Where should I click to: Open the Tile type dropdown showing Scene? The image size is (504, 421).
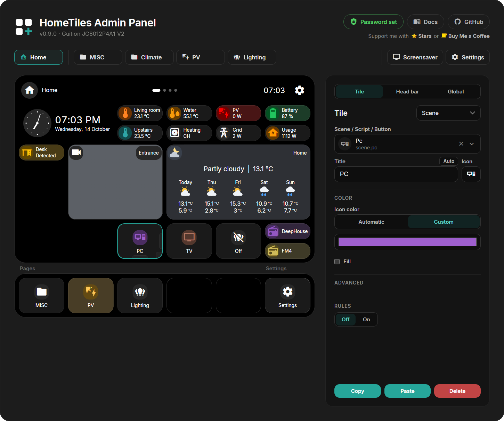point(448,113)
